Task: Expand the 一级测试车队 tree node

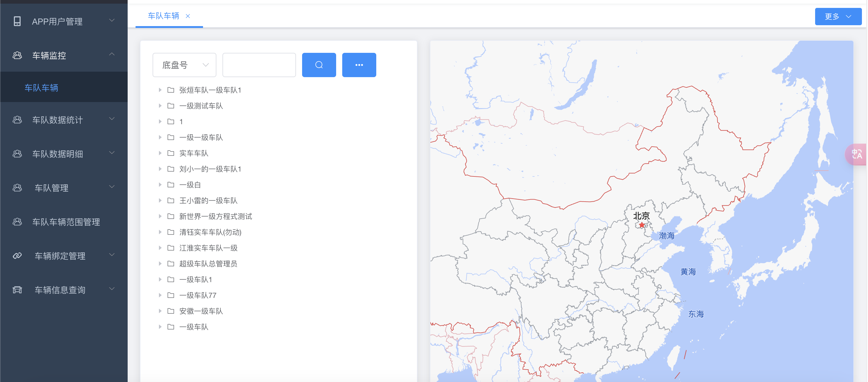Action: point(160,106)
